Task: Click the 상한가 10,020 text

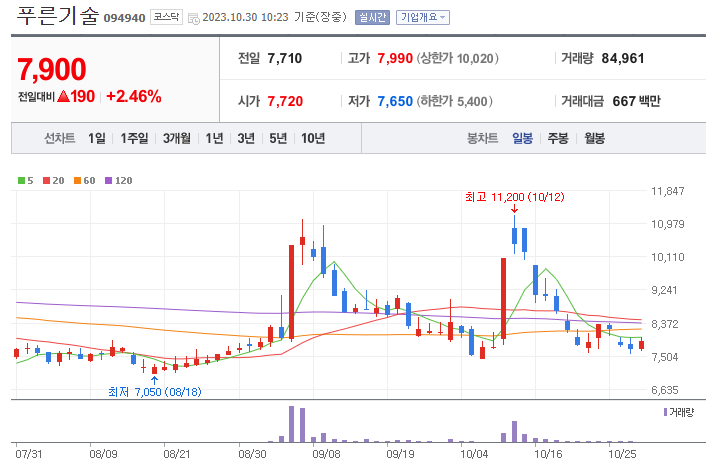Action: (x=457, y=59)
